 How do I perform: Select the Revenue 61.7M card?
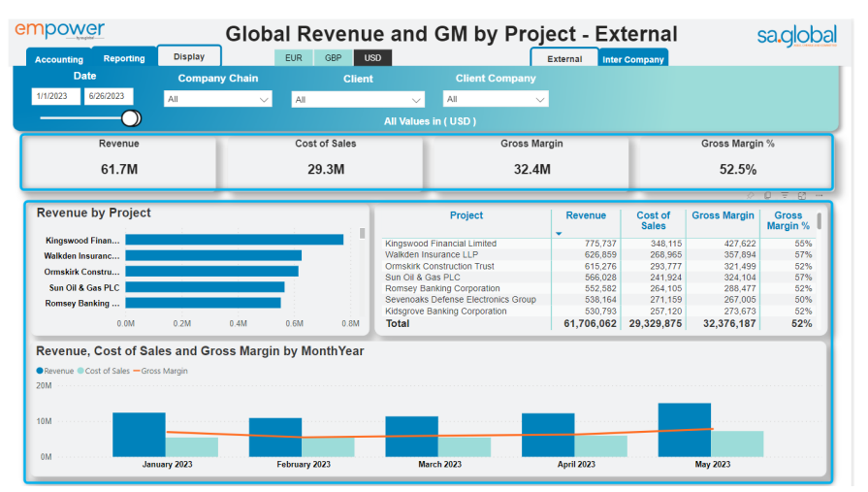[x=119, y=162]
